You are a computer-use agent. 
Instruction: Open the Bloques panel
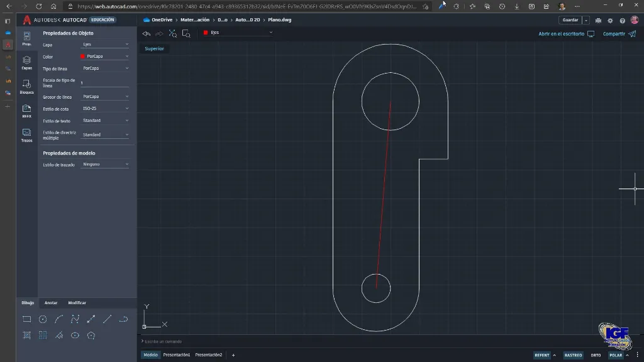(x=26, y=87)
